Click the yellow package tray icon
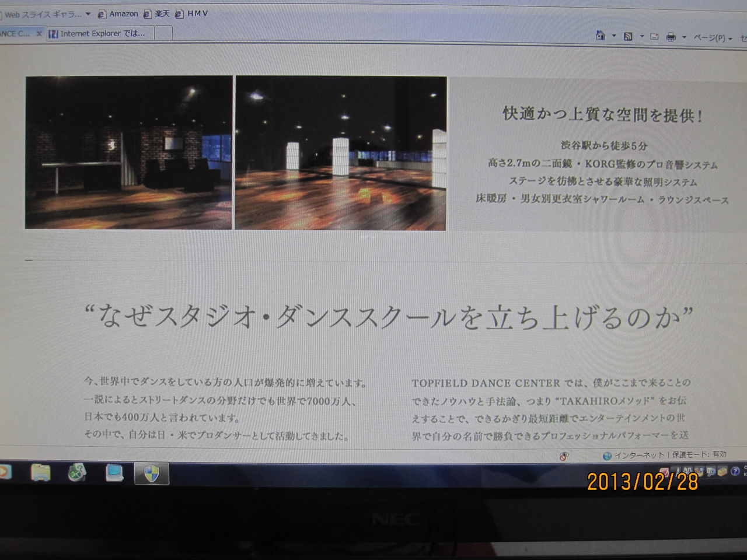The height and width of the screenshot is (560, 747). click(722, 471)
